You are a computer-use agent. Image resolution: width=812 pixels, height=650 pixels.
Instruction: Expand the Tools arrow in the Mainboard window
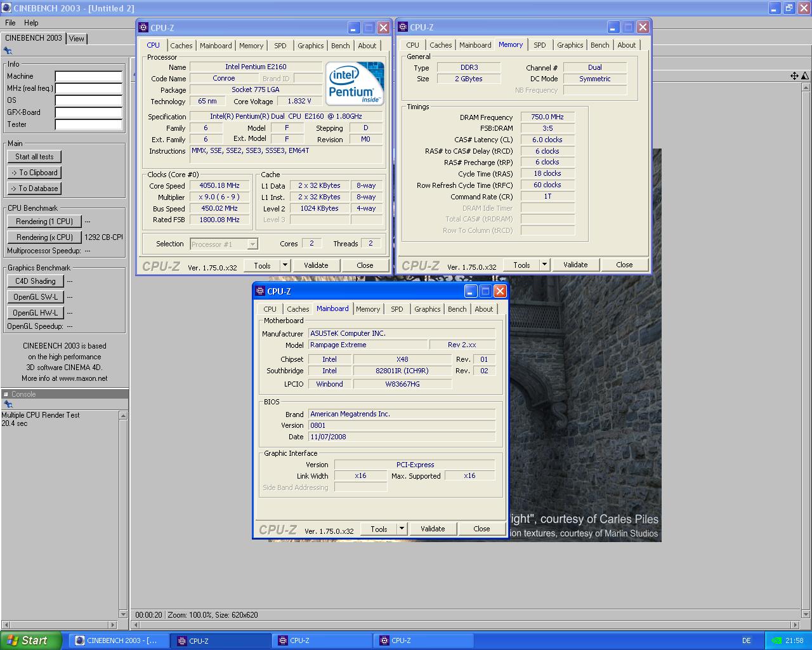(402, 529)
